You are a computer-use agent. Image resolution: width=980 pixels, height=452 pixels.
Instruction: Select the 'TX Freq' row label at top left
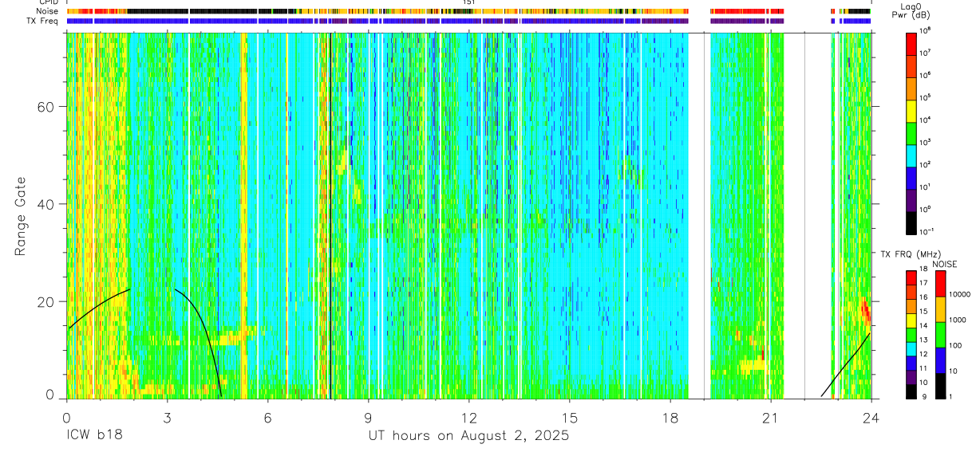44,21
